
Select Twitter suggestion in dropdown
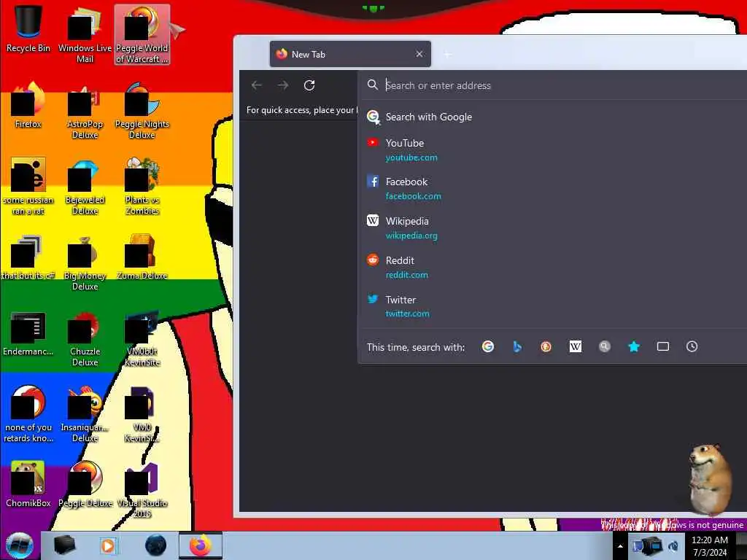553,306
